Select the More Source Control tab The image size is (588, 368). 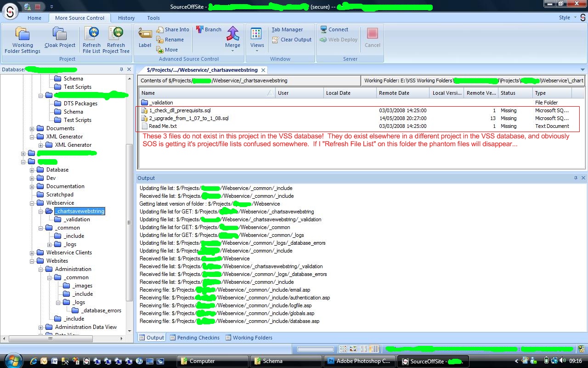[x=80, y=18]
